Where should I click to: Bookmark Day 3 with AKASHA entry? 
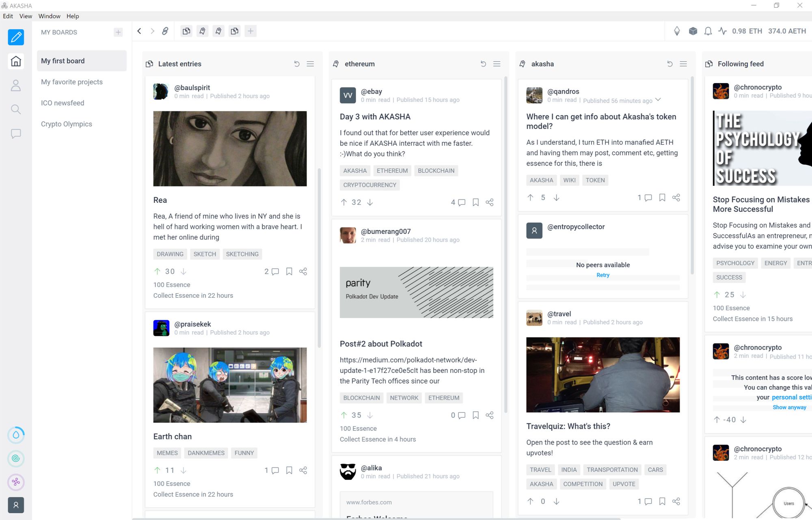pyautogui.click(x=475, y=202)
